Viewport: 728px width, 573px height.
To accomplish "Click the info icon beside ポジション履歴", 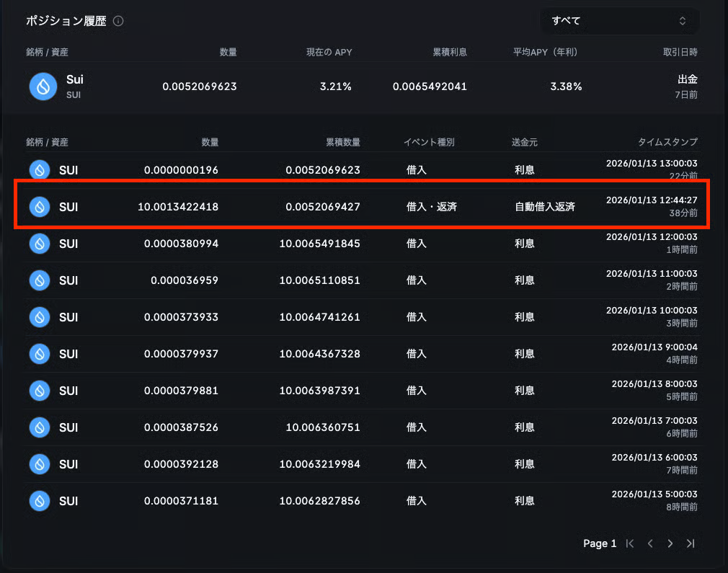I will 118,21.
